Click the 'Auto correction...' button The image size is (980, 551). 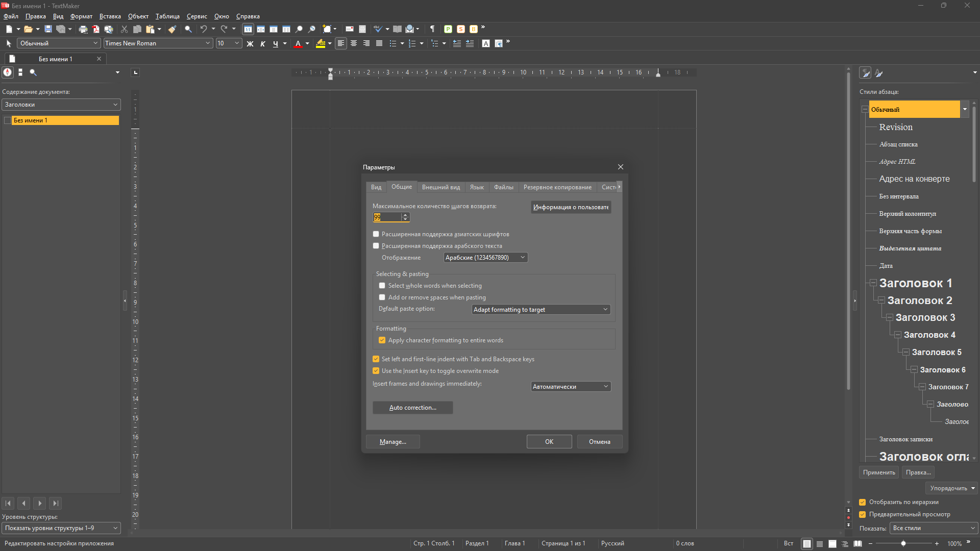tap(412, 408)
